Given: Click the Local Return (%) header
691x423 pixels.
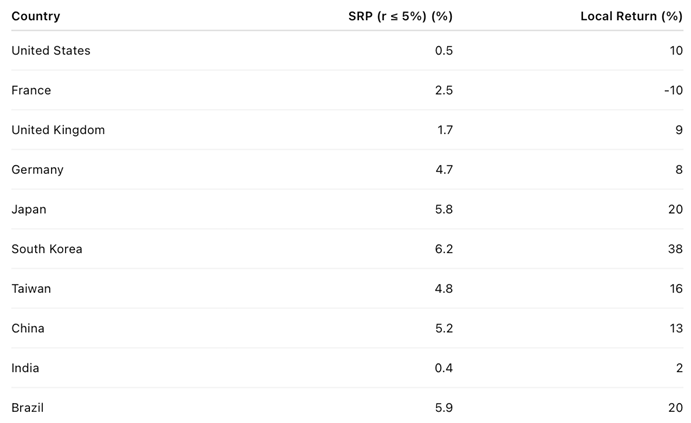Looking at the screenshot, I should tap(631, 16).
